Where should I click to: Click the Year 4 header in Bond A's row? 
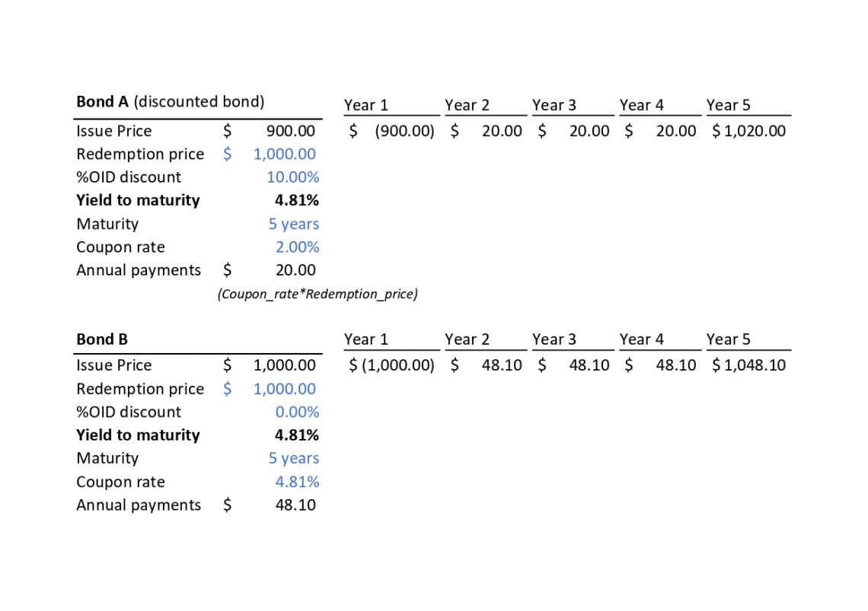[x=641, y=105]
